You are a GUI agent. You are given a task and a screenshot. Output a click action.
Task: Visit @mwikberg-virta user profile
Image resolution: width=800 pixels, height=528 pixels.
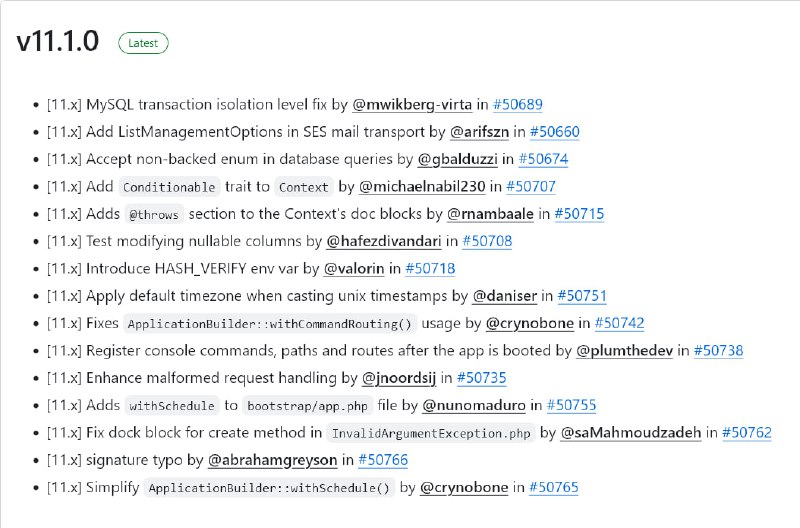click(412, 105)
